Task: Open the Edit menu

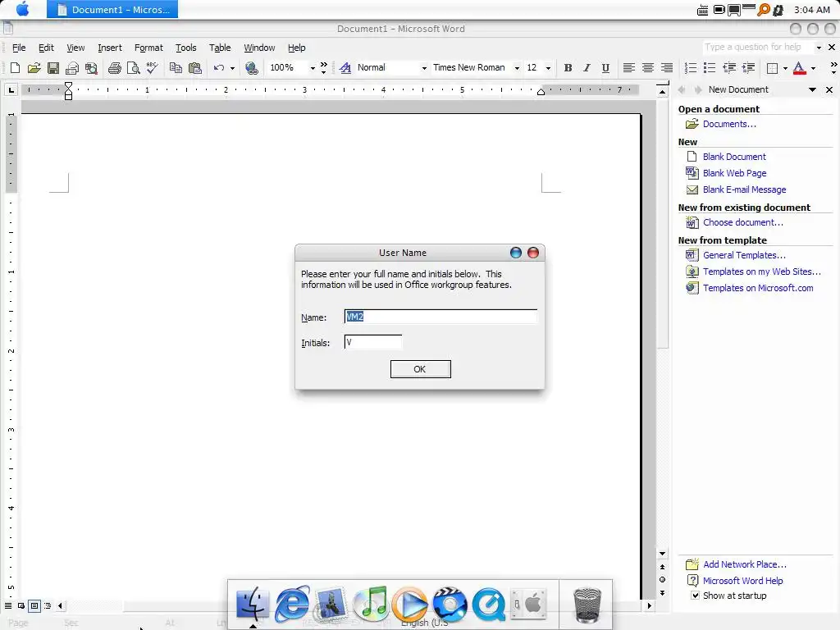Action: (x=46, y=48)
